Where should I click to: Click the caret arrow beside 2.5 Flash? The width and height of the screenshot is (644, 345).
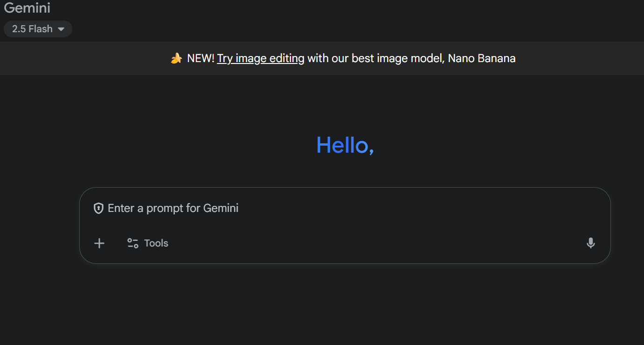(x=61, y=29)
